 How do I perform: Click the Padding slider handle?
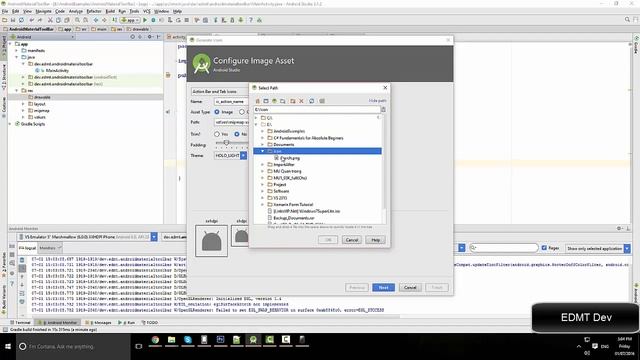226,142
